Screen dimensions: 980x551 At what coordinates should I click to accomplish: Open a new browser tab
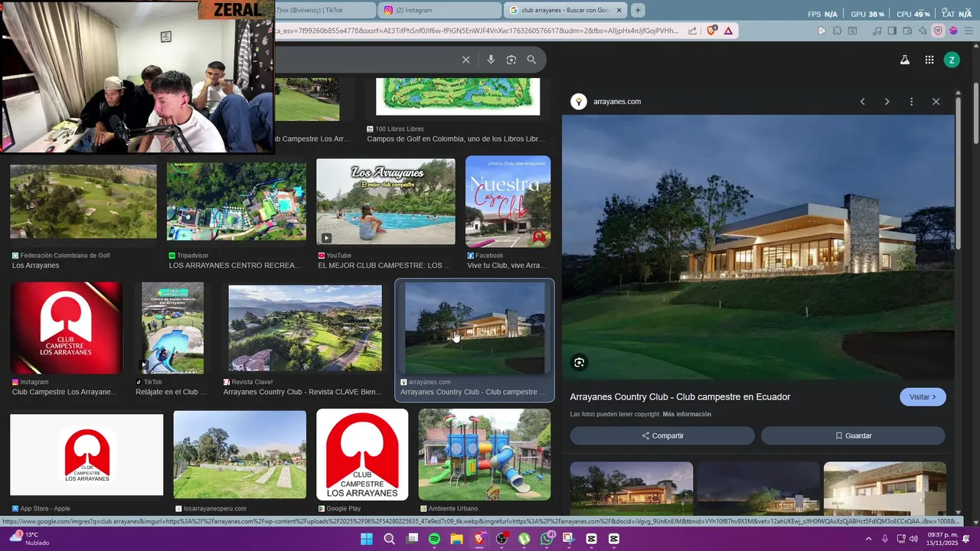click(x=637, y=10)
